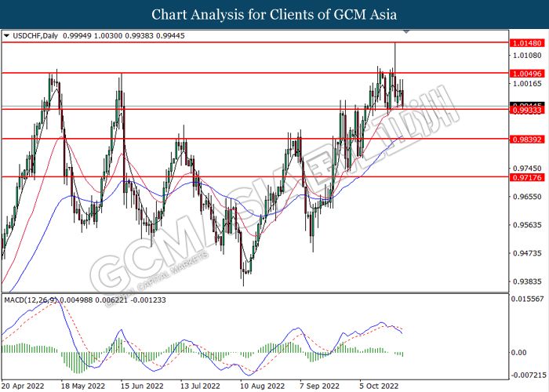Viewport: 549px width, 392px height.
Task: Click the 1.00165 axis value
Action: point(527,84)
